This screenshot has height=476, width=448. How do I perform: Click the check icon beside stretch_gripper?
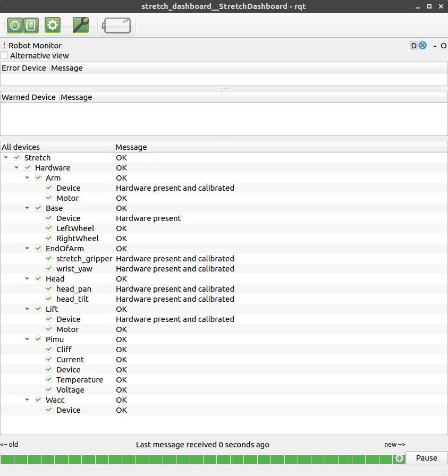coord(49,258)
